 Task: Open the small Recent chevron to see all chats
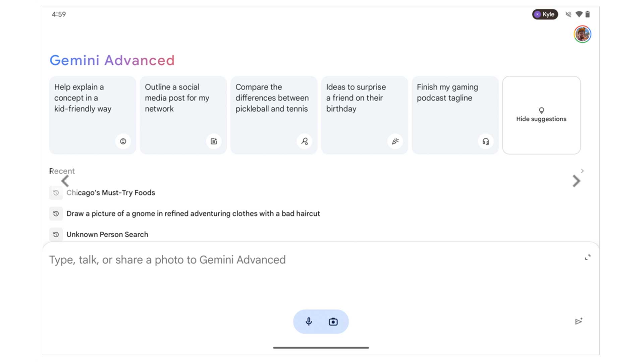pyautogui.click(x=583, y=171)
